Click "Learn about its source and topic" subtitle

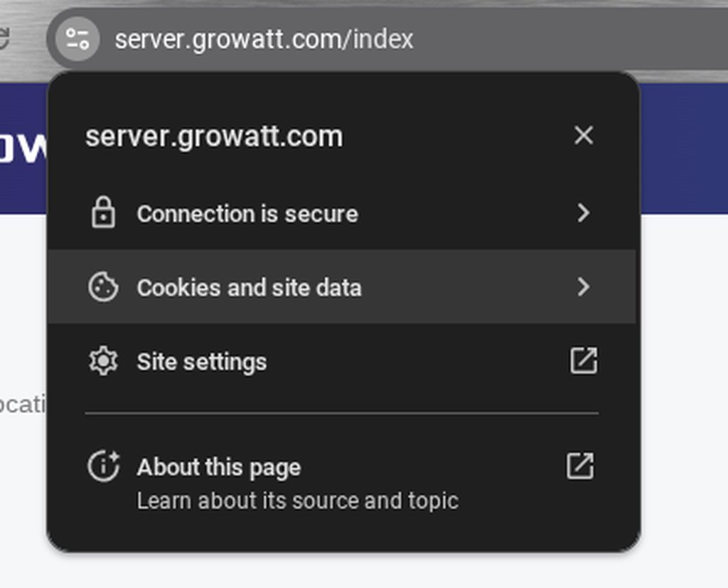click(297, 501)
